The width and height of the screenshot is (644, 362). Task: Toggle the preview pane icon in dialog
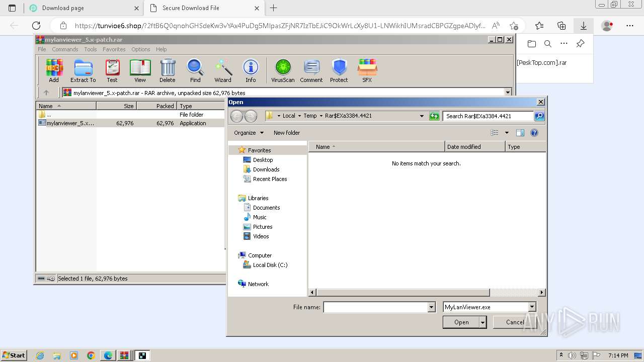[520, 133]
